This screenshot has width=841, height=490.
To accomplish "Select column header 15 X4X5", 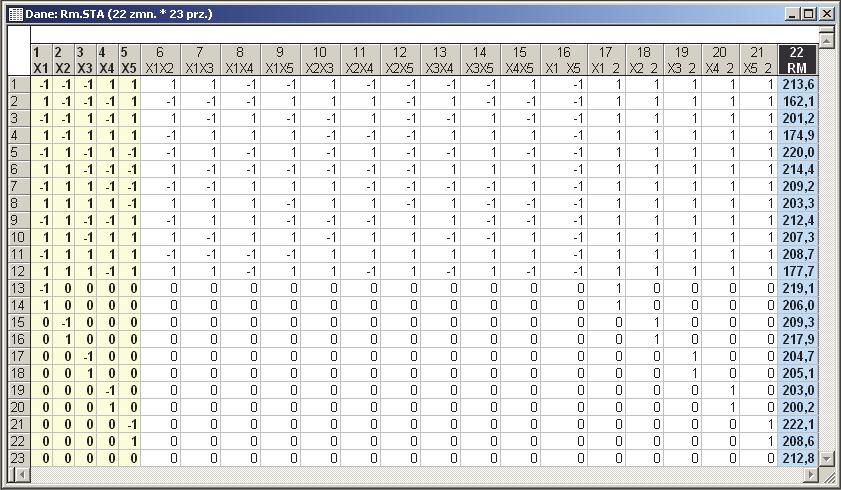I will [x=520, y=60].
